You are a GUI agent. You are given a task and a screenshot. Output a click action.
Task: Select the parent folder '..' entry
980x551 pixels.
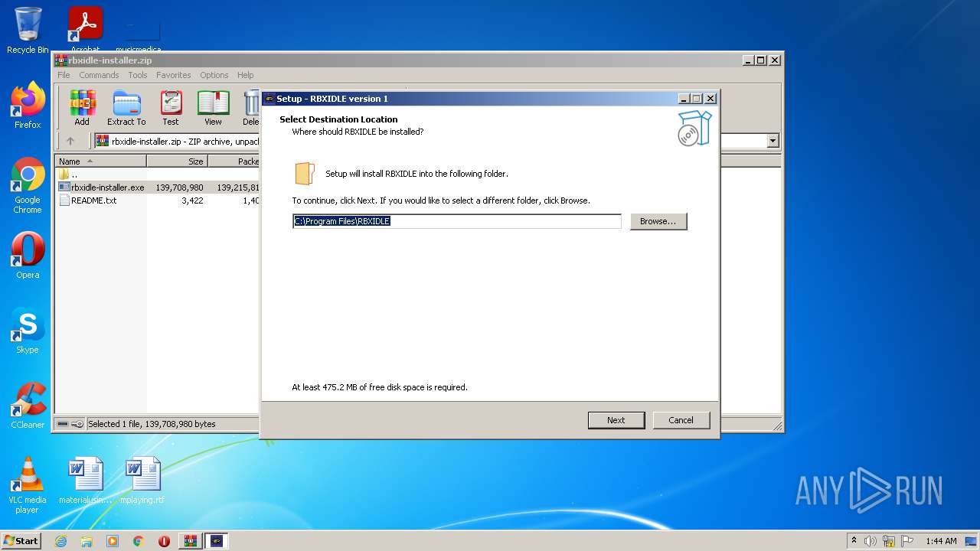click(x=68, y=174)
